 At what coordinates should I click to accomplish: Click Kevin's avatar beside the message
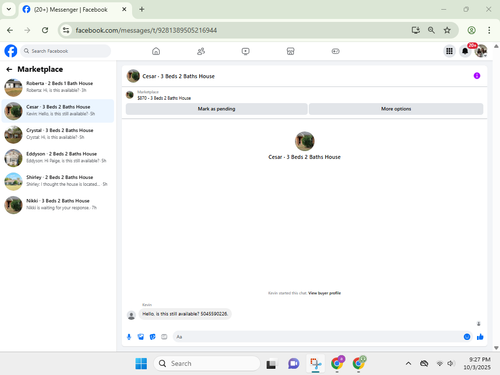point(131,315)
